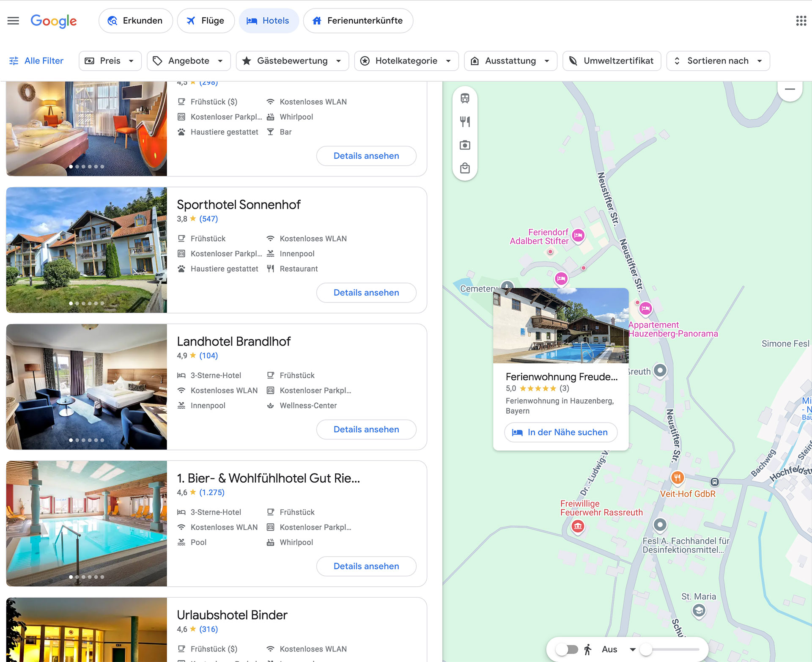The width and height of the screenshot is (812, 662).
Task: Open reviews count (1.275)
Action: 212,492
